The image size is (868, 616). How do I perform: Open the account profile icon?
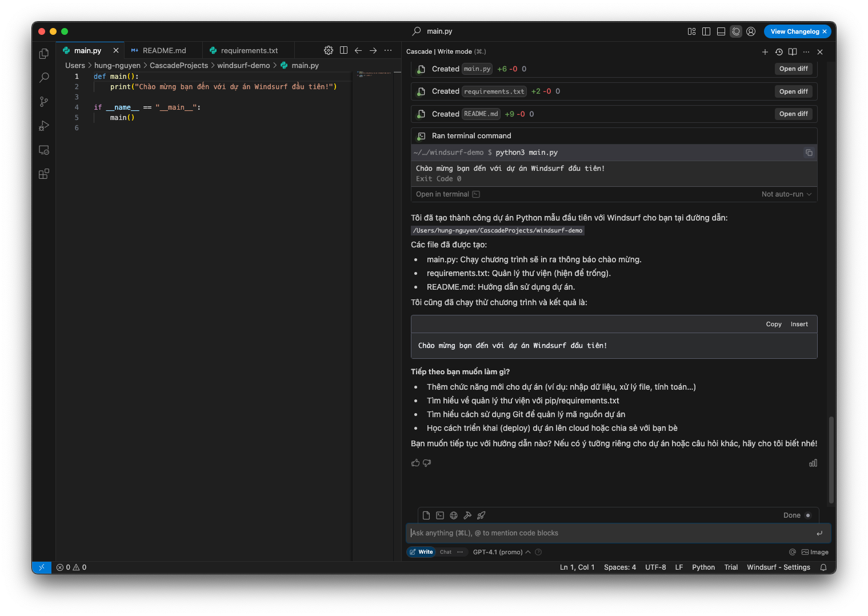coord(751,31)
